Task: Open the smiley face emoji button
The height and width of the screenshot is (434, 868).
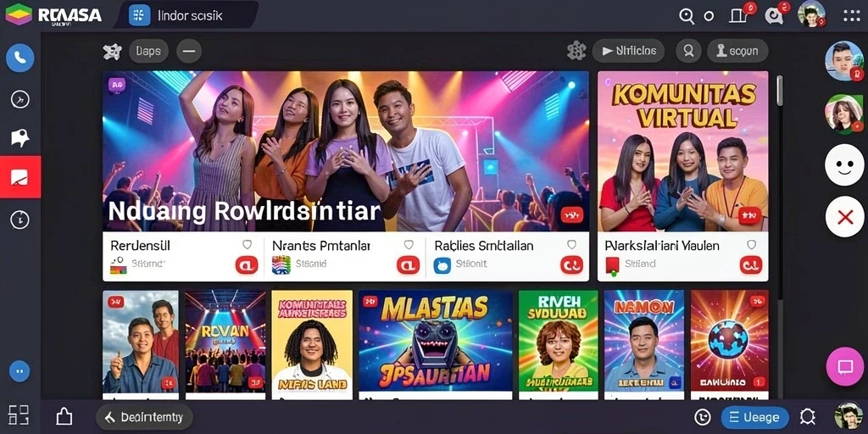Action: (x=845, y=164)
